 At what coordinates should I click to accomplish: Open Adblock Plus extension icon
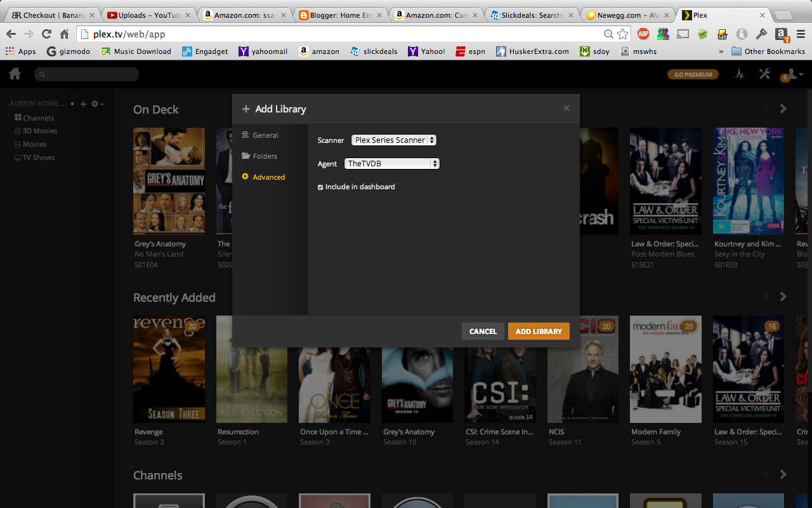coord(643,34)
